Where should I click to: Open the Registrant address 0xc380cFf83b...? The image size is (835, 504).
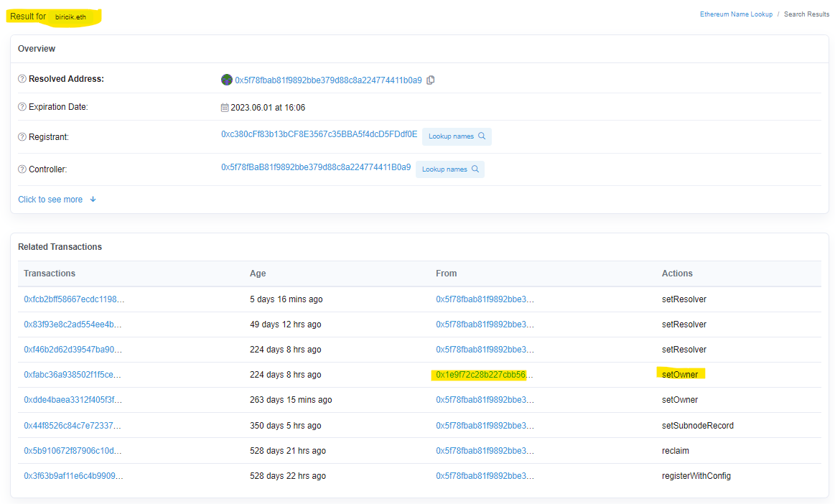317,136
